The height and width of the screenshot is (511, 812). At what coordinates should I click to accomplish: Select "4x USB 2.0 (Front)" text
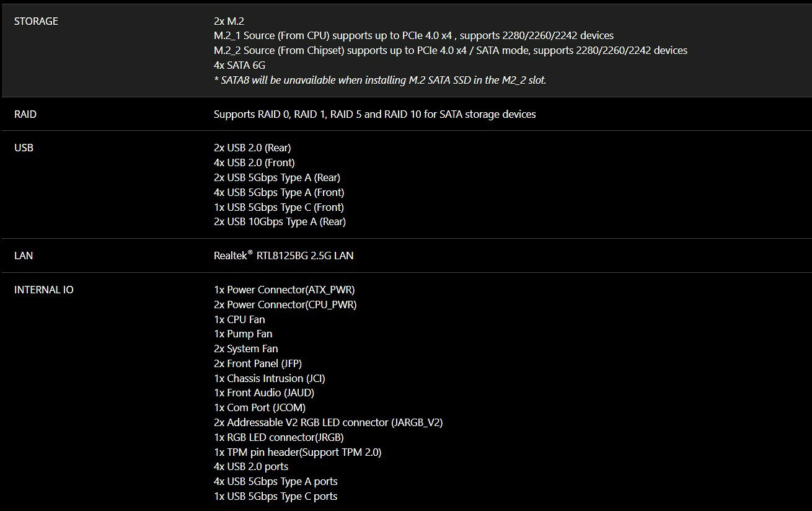click(x=254, y=163)
